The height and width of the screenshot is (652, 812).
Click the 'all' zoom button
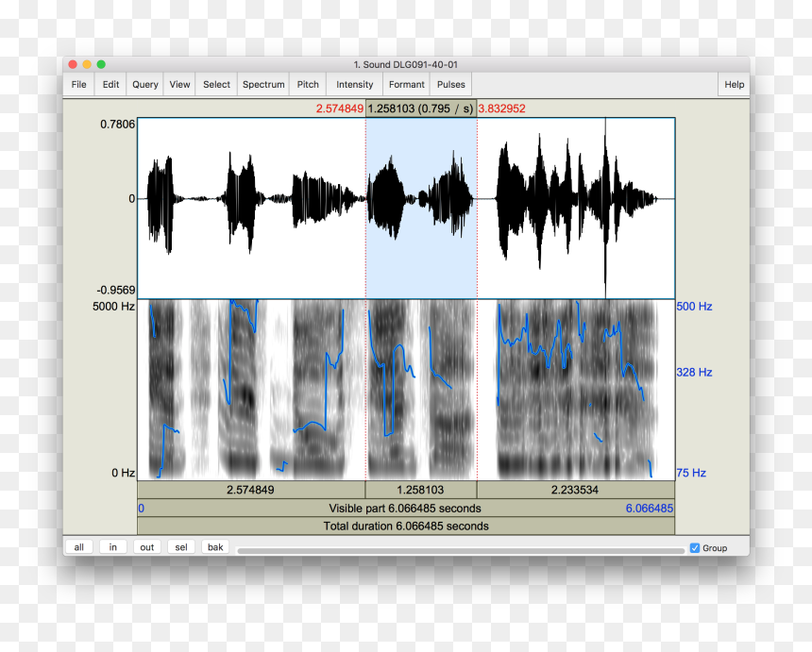pyautogui.click(x=78, y=547)
